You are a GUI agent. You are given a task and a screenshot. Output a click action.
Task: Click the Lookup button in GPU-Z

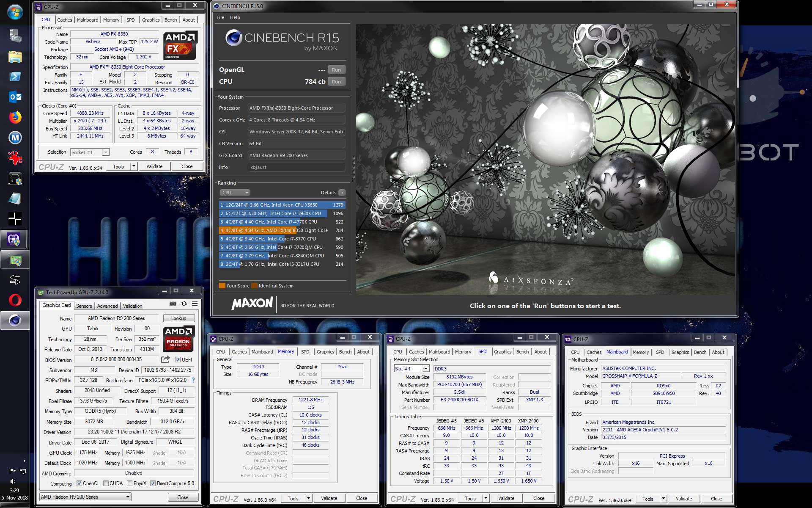coord(178,318)
